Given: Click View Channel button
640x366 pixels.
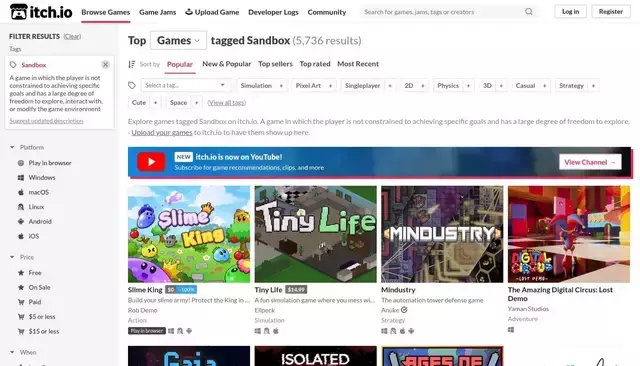Looking at the screenshot, I should point(590,162).
